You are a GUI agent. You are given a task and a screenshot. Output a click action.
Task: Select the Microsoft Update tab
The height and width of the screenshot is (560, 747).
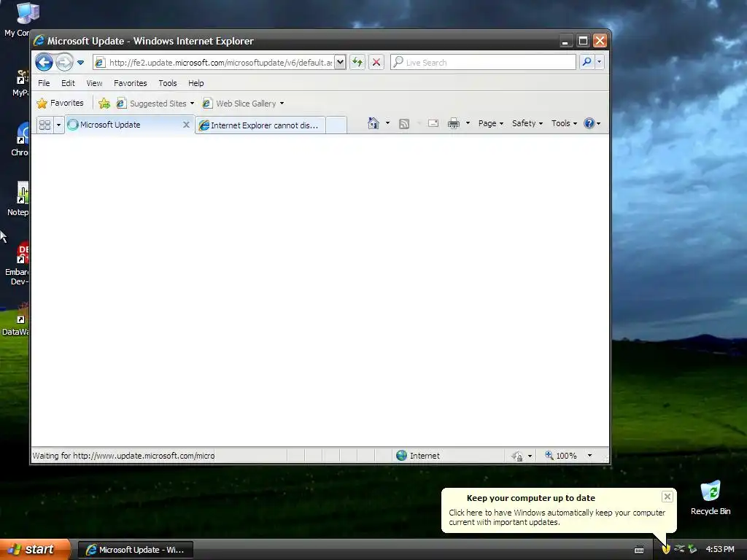pyautogui.click(x=124, y=125)
